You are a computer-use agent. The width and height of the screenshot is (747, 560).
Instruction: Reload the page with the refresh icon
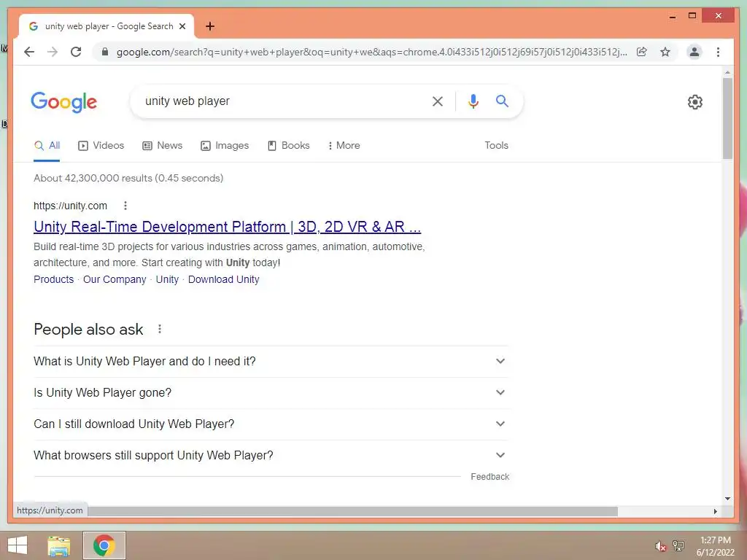point(76,52)
